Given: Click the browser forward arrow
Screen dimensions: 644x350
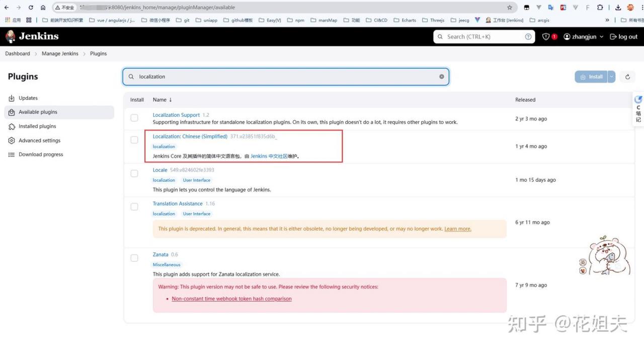Looking at the screenshot, I should click(19, 8).
